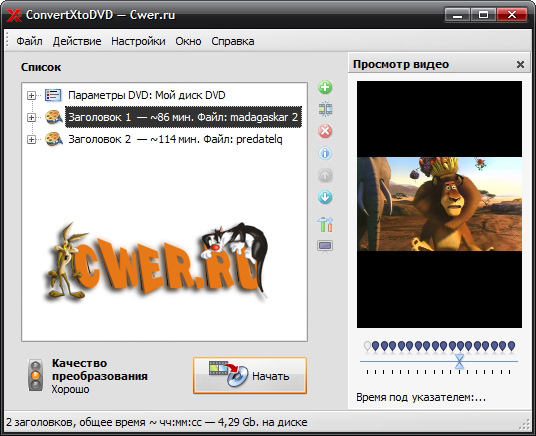Click the Список heading

(41, 67)
